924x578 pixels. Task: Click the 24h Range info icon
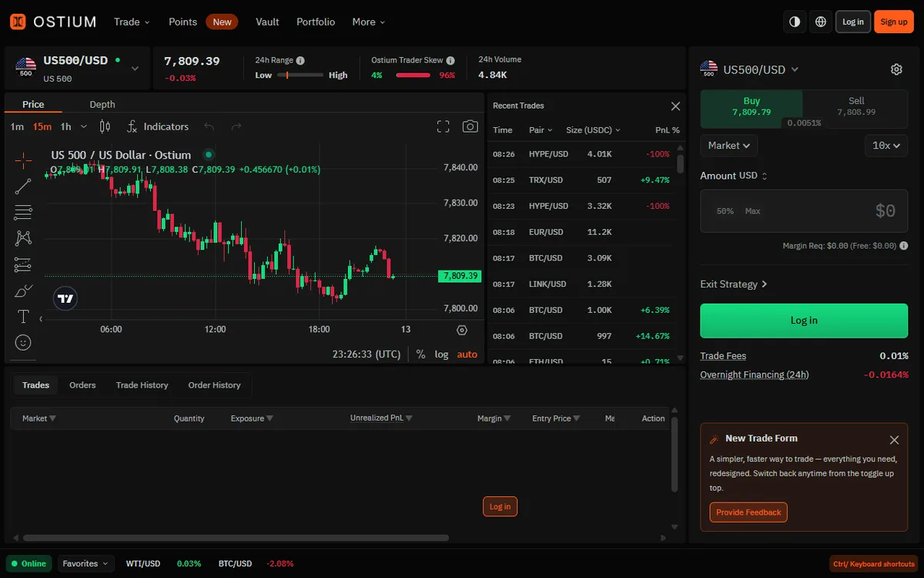pos(300,60)
